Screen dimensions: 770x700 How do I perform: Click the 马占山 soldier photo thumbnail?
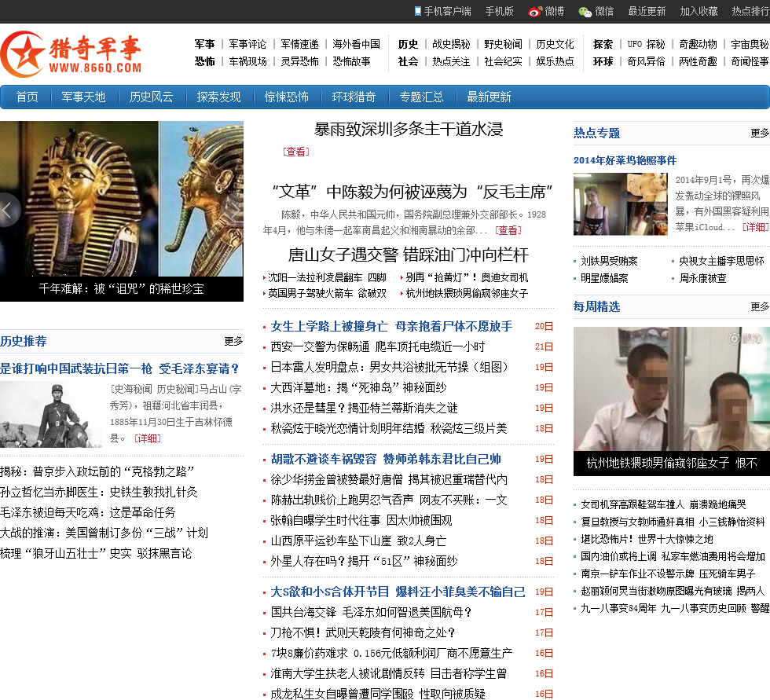[x=51, y=415]
